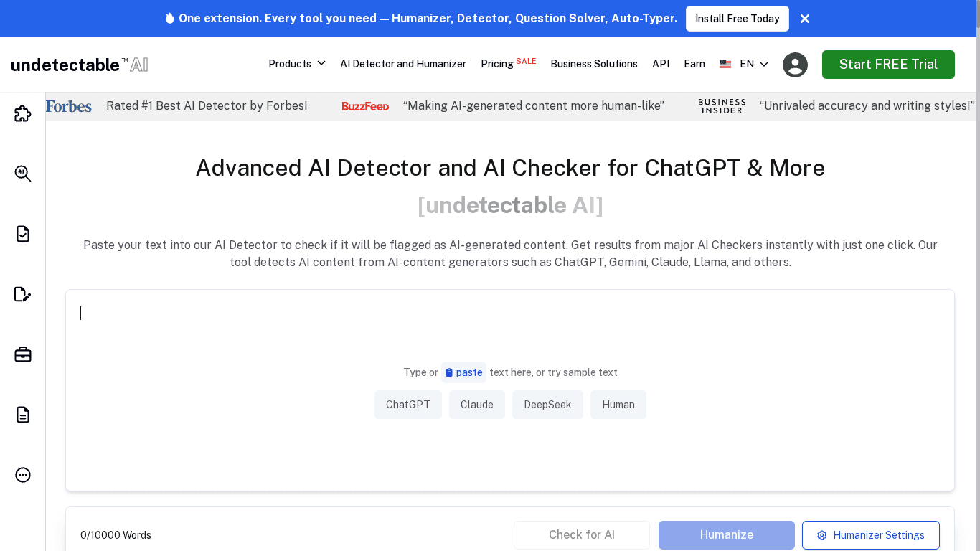Open the Pricing SALE menu item
This screenshot has height=551, width=980.
509,64
